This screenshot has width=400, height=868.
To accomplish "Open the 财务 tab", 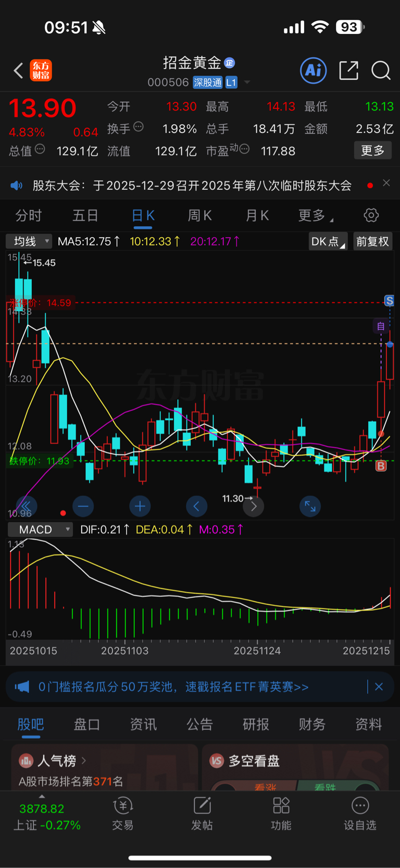I will tap(312, 724).
